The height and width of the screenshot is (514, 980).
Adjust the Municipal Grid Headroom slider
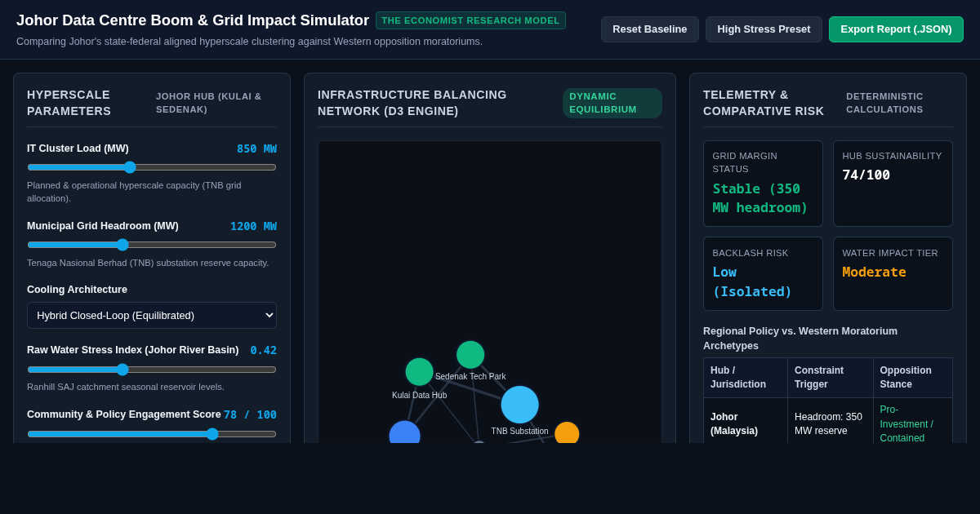click(152, 245)
